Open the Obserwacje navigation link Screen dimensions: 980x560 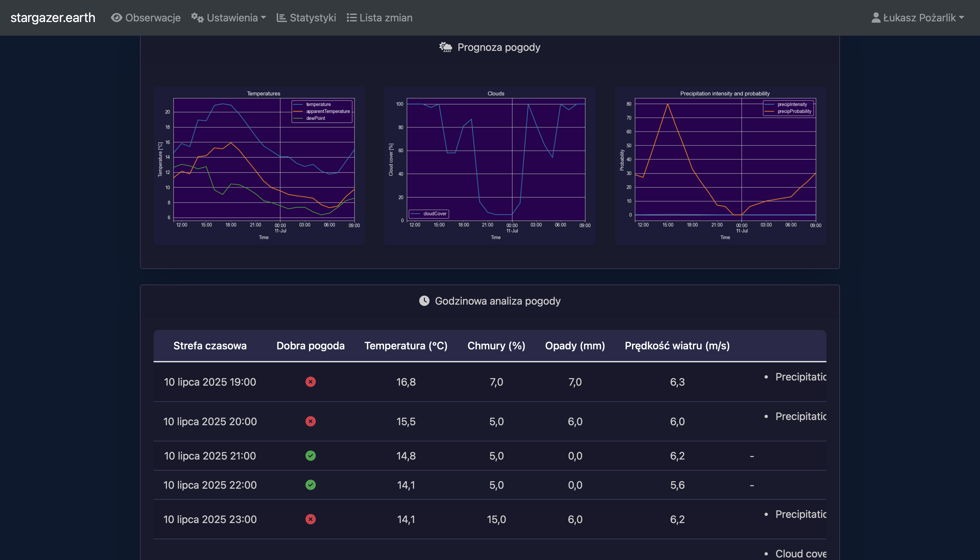[x=153, y=18]
